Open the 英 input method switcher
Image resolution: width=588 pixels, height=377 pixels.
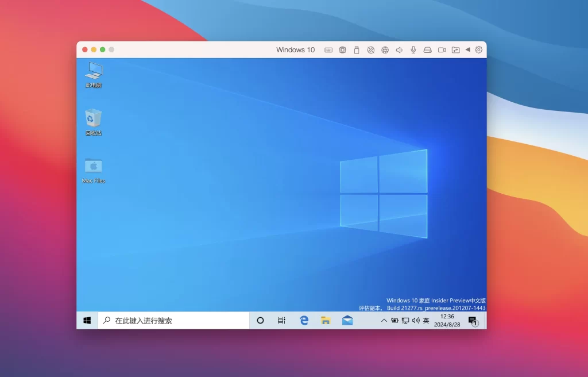425,320
